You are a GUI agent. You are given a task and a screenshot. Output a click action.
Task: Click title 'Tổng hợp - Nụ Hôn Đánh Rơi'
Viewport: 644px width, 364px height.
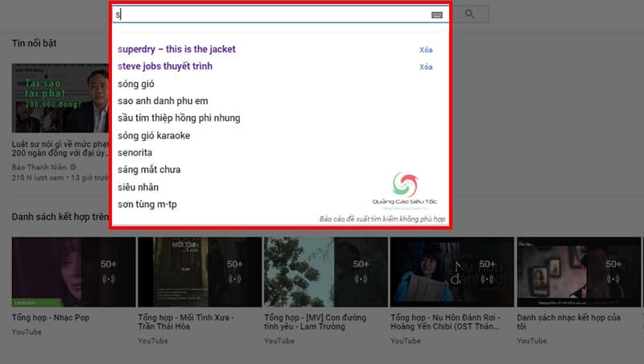click(x=445, y=322)
